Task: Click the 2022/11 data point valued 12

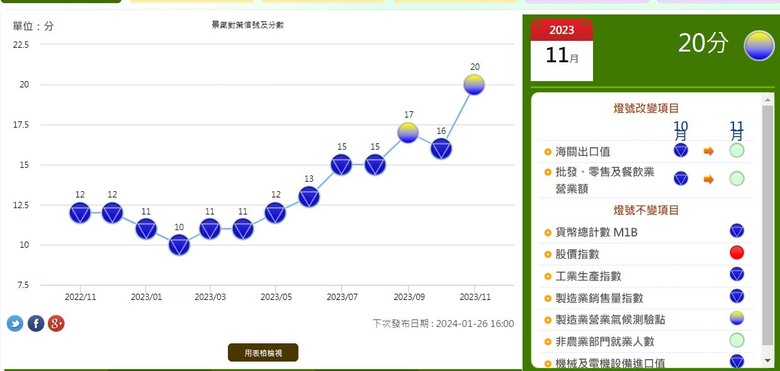Action: [x=80, y=213]
